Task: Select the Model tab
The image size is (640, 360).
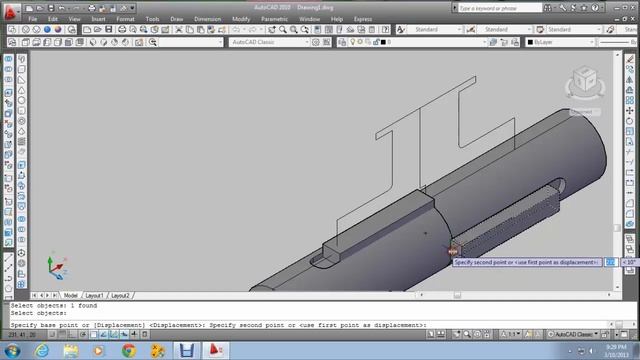Action: tap(70, 296)
